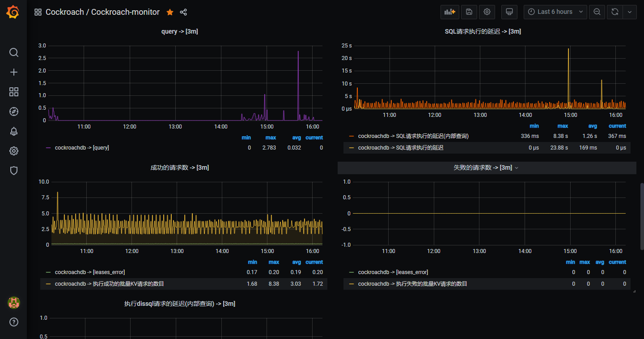Open the SQL请求执行的延迟 -> [3m] panel menu
This screenshot has height=339, width=644.
tap(483, 31)
